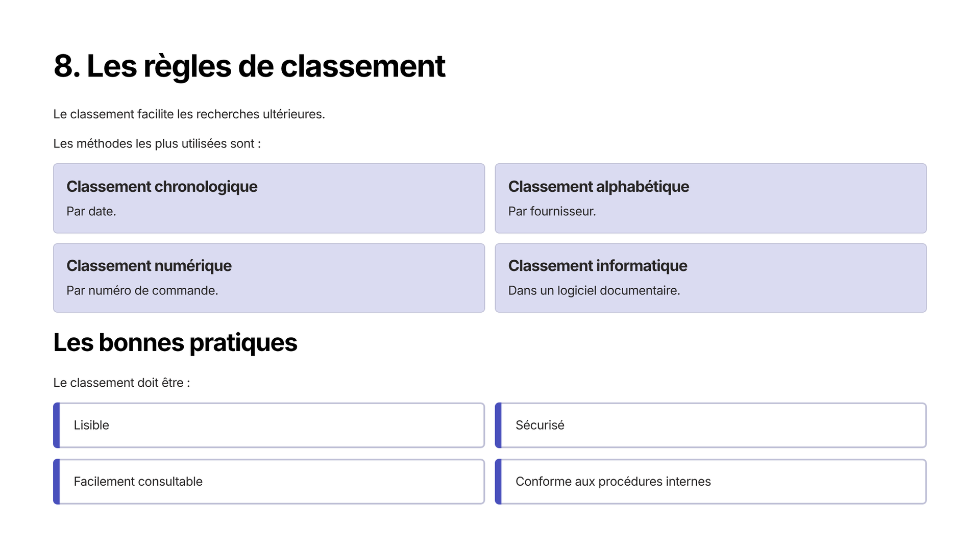The image size is (980, 551).
Task: Select the 'Classement informatique' card
Action: (710, 278)
